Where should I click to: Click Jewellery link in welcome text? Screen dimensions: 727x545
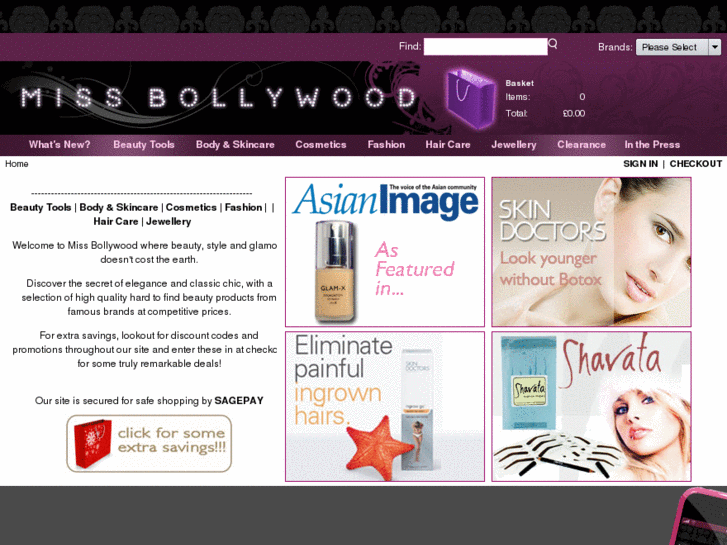(x=168, y=221)
